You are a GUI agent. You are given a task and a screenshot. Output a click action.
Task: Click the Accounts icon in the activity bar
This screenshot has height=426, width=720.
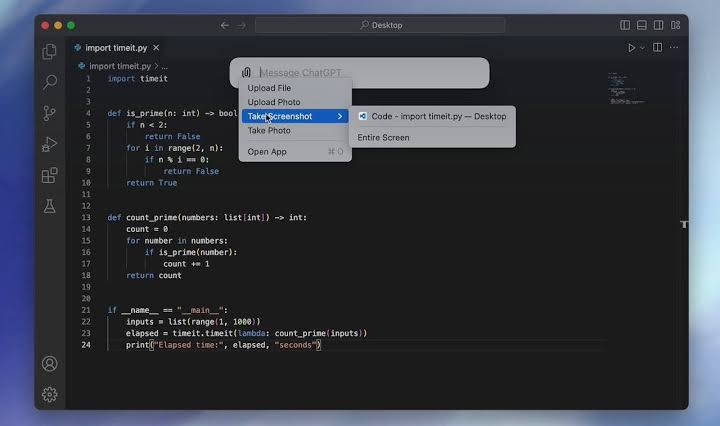[49, 364]
